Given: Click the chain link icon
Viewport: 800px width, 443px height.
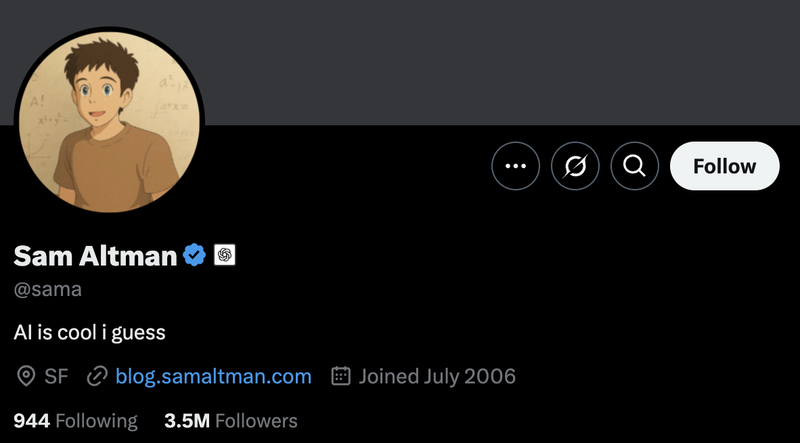Looking at the screenshot, I should point(97,377).
